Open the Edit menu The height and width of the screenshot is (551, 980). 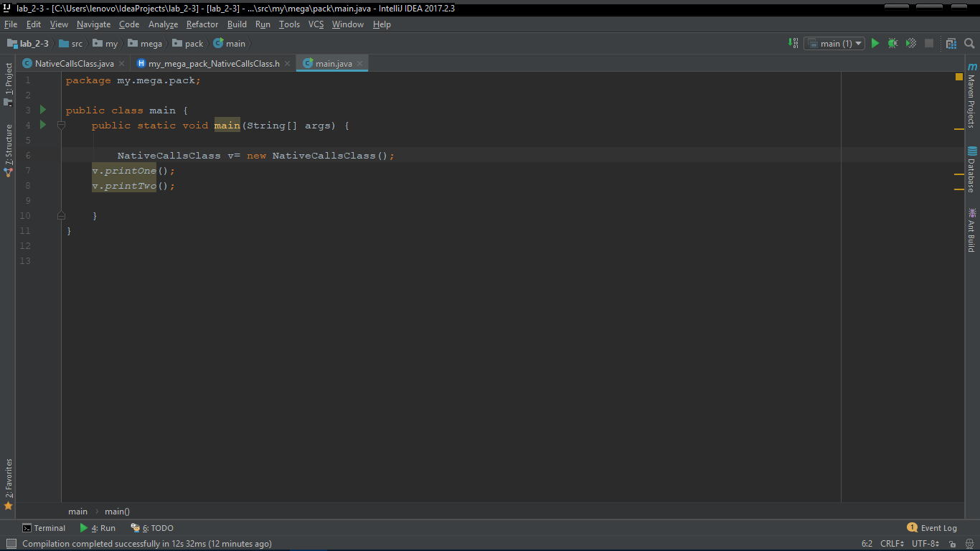tap(34, 24)
